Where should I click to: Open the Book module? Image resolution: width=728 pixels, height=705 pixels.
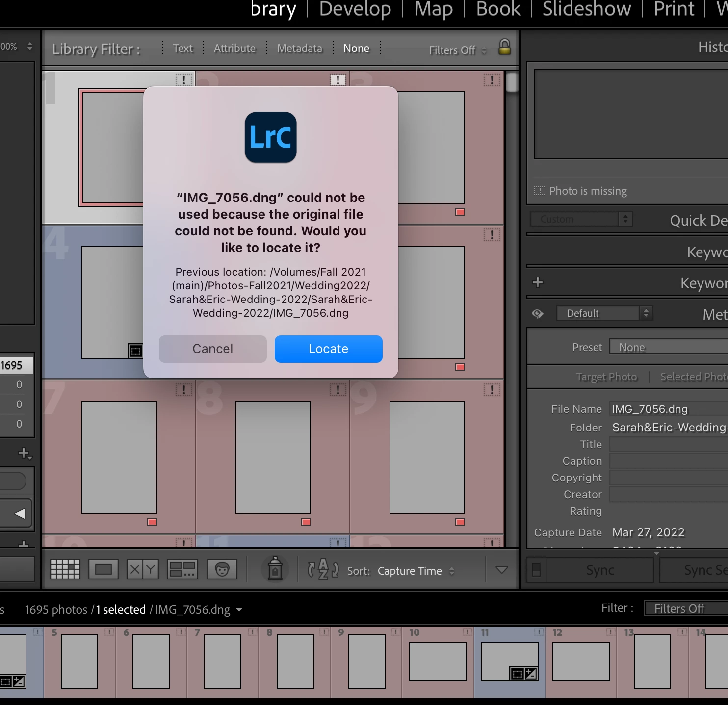coord(498,9)
